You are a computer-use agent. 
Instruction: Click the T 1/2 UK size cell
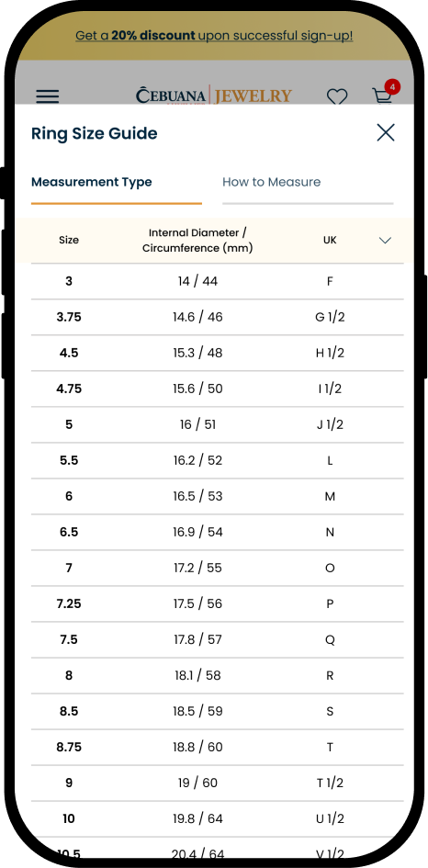(330, 783)
